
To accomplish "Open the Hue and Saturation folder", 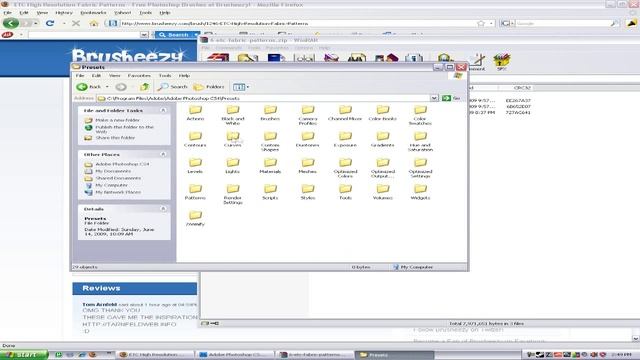I will [x=420, y=141].
